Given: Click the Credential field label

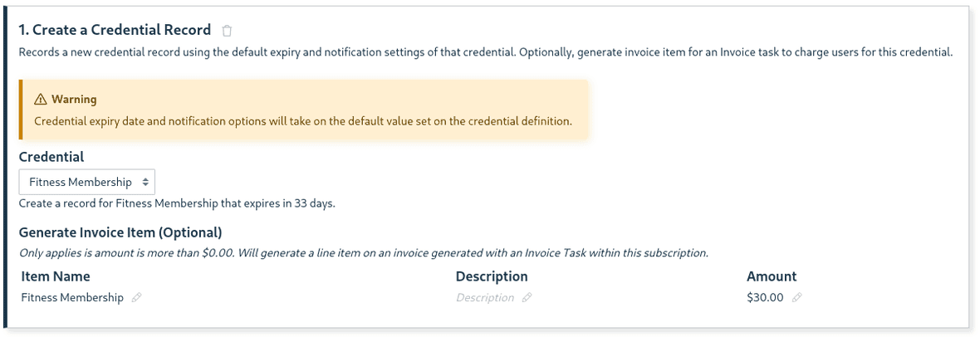Looking at the screenshot, I should [51, 157].
